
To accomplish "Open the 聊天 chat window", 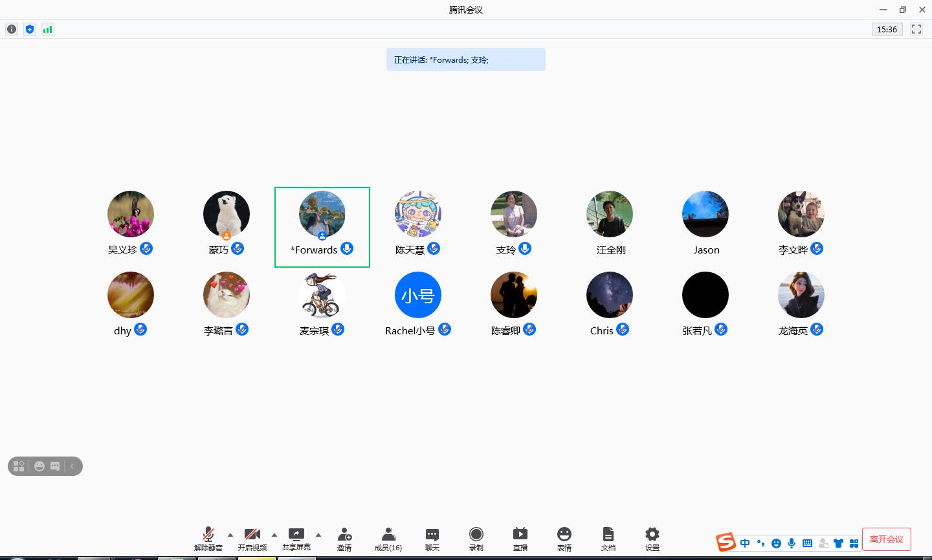I will [x=432, y=538].
